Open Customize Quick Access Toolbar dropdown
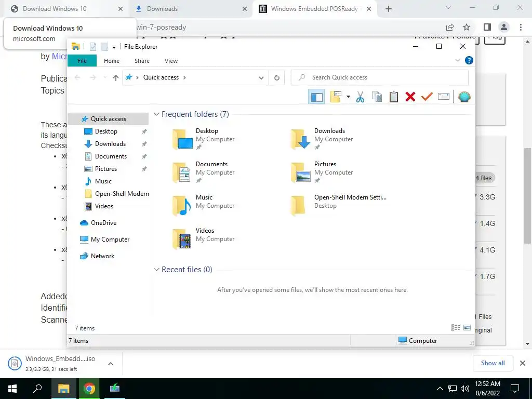 pos(114,47)
